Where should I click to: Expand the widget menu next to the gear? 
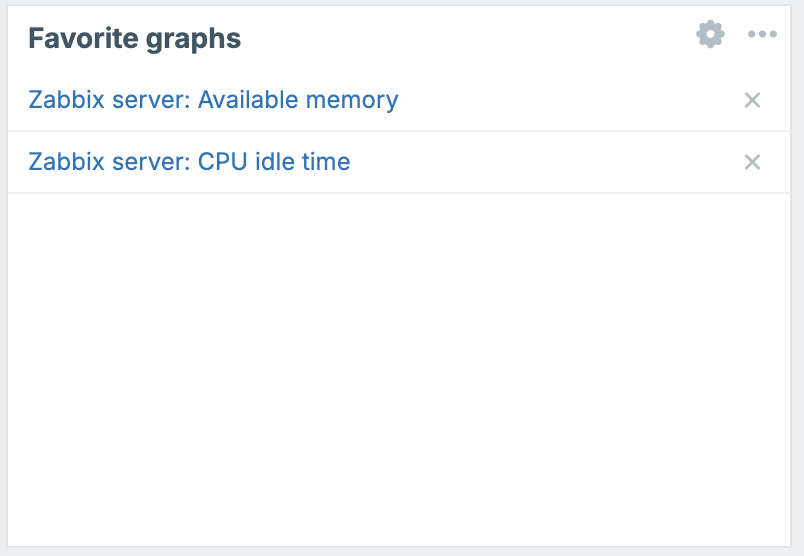pyautogui.click(x=762, y=34)
